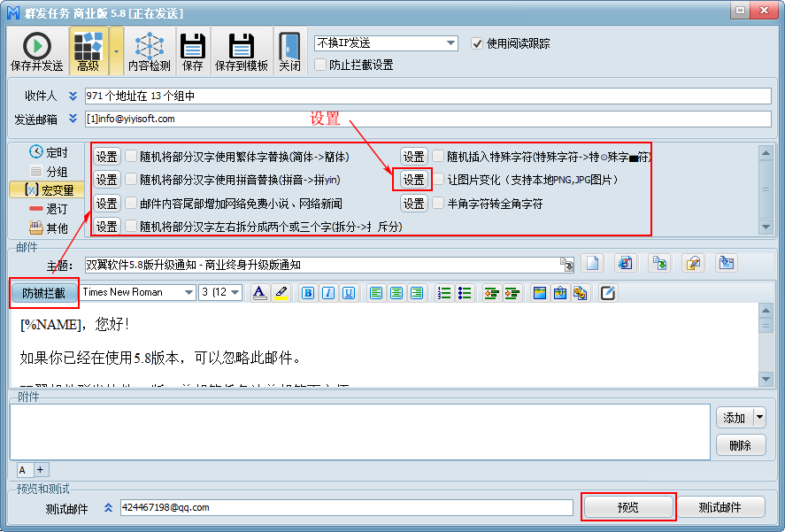Viewport: 785px width, 532px height.
Task: Enable 随机插入特殊字符 checkbox
Action: [x=438, y=157]
